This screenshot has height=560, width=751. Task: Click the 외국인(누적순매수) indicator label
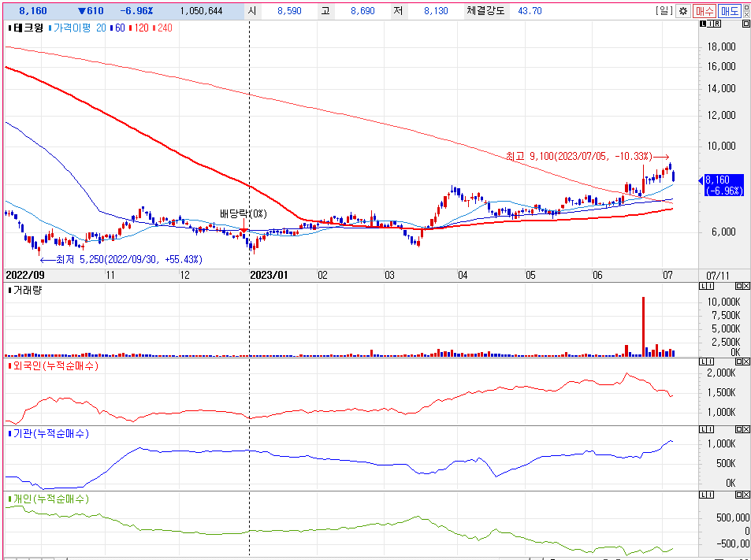pos(56,366)
